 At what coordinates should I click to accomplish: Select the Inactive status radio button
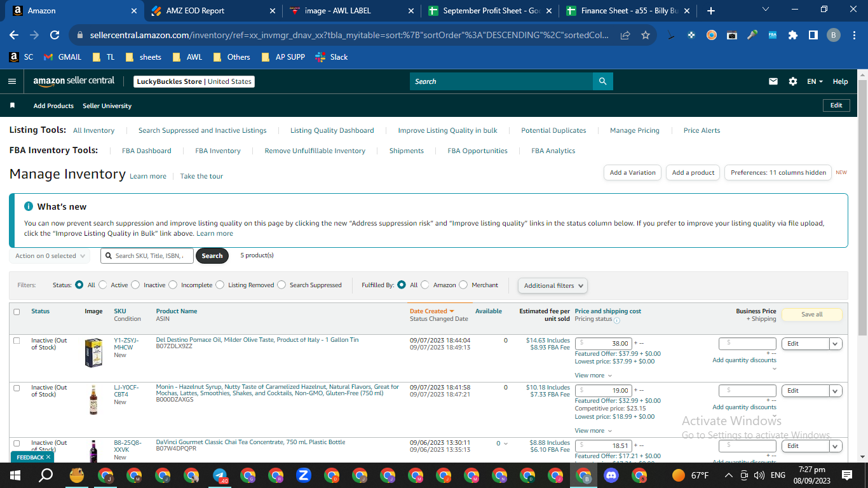(135, 285)
